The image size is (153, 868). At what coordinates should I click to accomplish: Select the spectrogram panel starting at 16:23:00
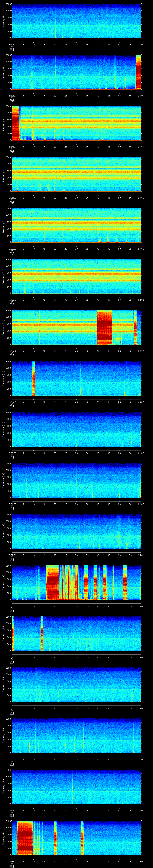(x=76, y=72)
